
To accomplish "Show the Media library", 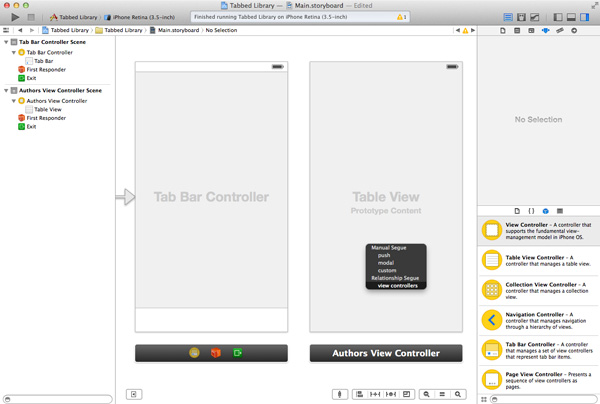I will click(560, 211).
